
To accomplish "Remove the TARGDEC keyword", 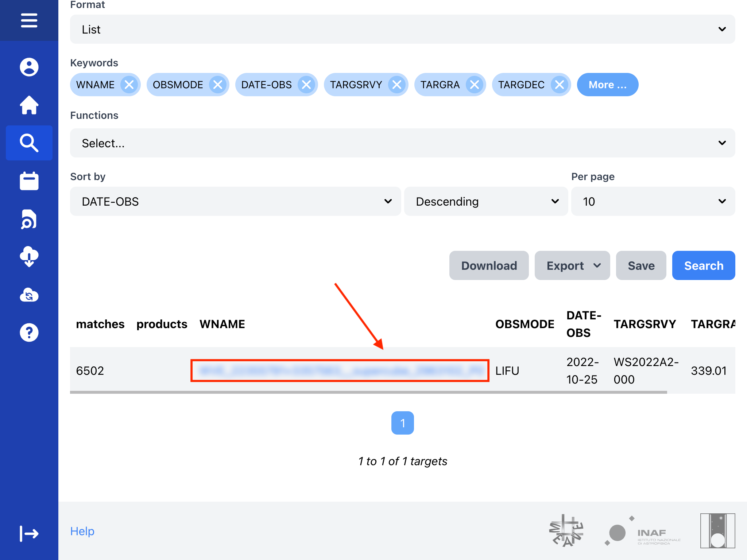I will (560, 85).
